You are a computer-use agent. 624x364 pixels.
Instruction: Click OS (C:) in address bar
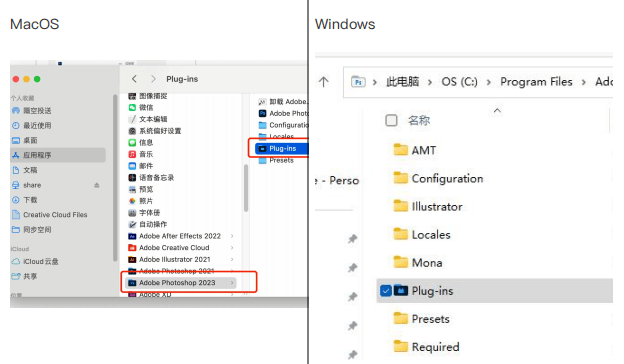pyautogui.click(x=459, y=82)
